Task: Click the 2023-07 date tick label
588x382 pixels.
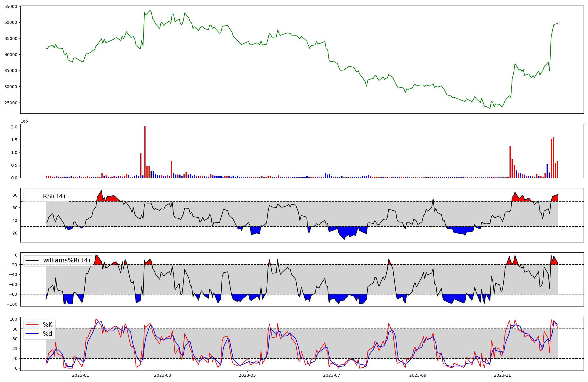Action: click(332, 375)
